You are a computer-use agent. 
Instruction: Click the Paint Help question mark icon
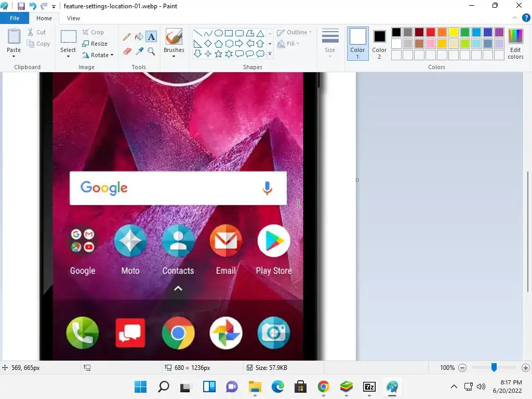[526, 18]
